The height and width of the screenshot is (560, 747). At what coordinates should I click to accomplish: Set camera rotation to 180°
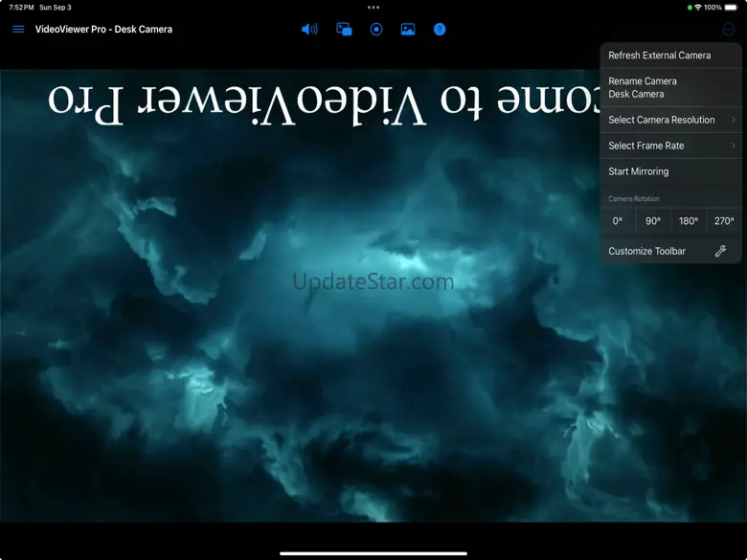(689, 221)
